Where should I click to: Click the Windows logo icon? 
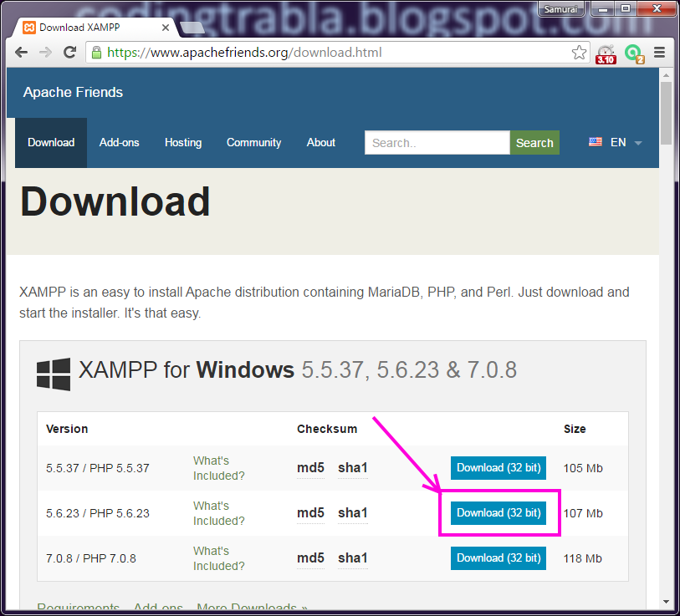click(54, 374)
